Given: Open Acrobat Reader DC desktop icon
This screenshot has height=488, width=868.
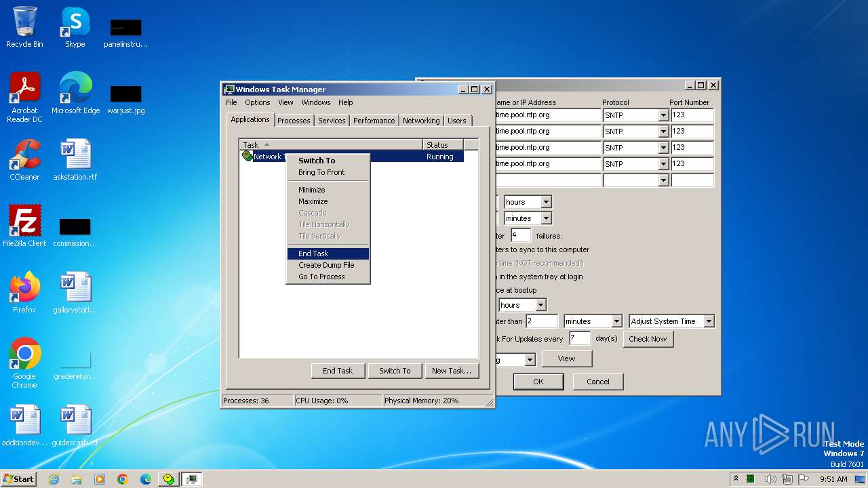Looking at the screenshot, I should click(x=24, y=97).
